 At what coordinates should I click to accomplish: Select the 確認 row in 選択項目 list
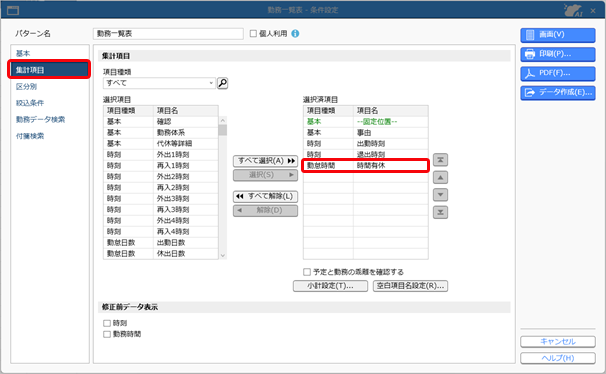[x=161, y=122]
